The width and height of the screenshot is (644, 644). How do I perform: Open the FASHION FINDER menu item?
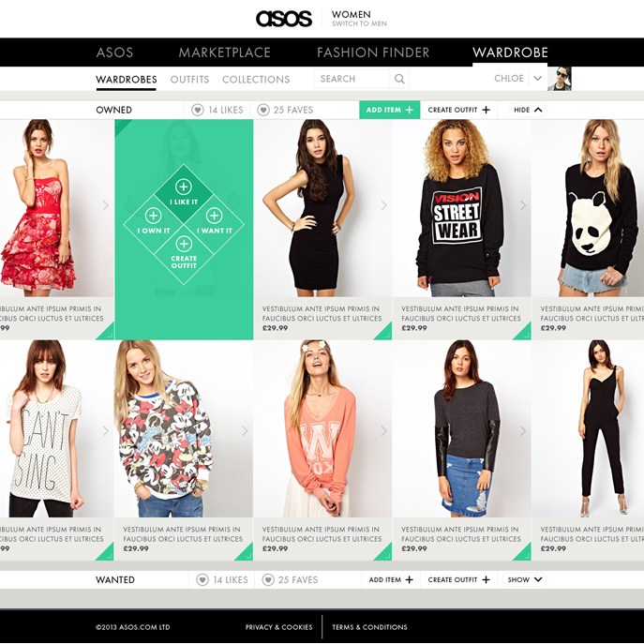[373, 52]
